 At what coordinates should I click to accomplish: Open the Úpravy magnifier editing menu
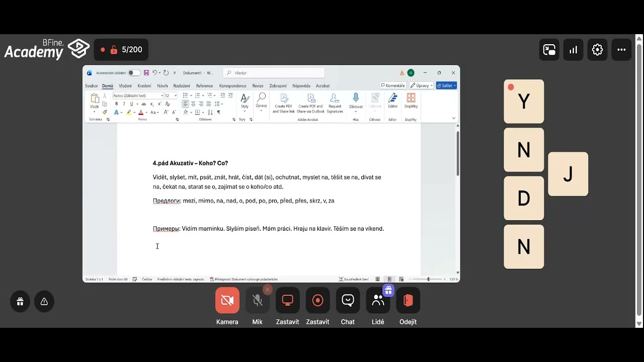[x=261, y=102]
